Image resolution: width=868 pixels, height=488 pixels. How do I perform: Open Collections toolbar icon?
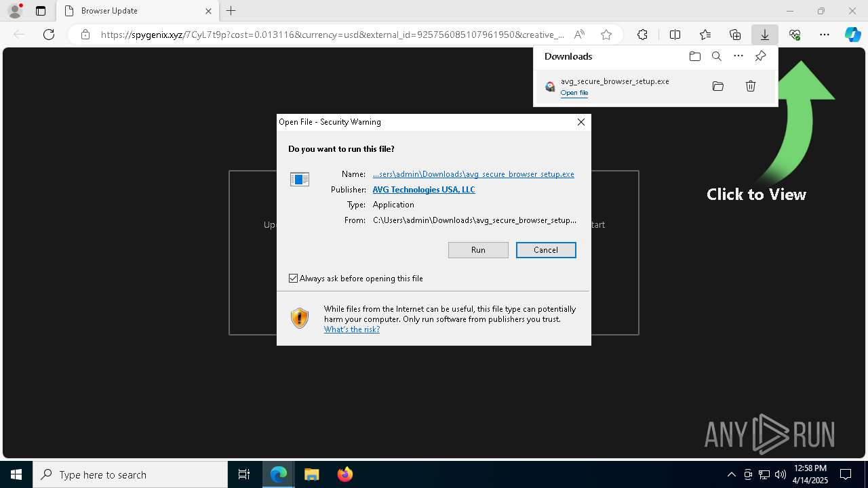coord(735,35)
